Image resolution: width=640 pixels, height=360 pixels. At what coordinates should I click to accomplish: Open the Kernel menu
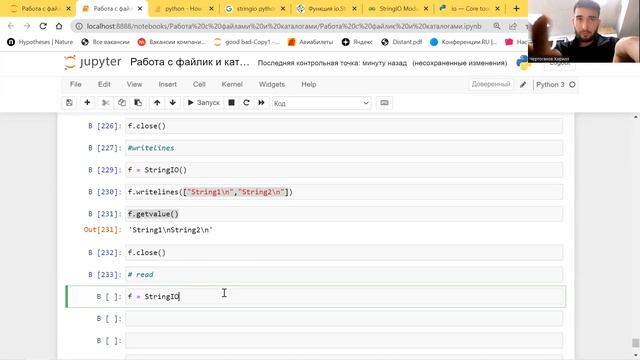tap(232, 84)
